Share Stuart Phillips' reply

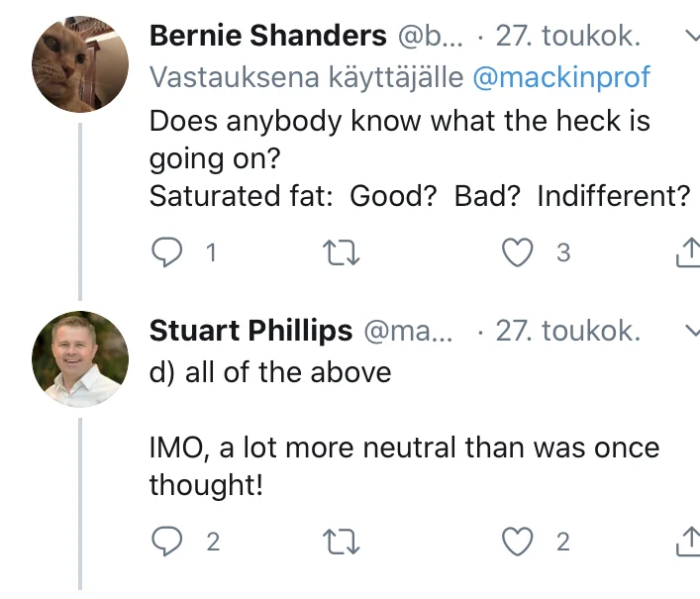tap(685, 542)
